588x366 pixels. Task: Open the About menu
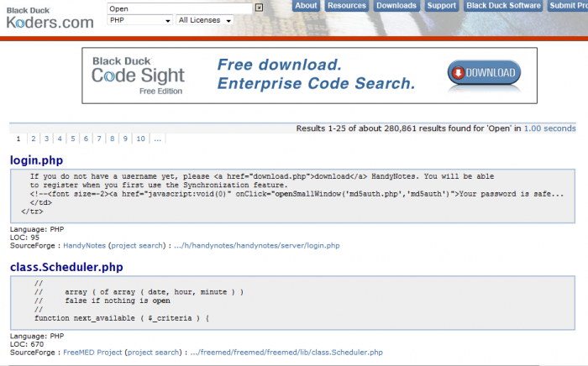pos(306,6)
